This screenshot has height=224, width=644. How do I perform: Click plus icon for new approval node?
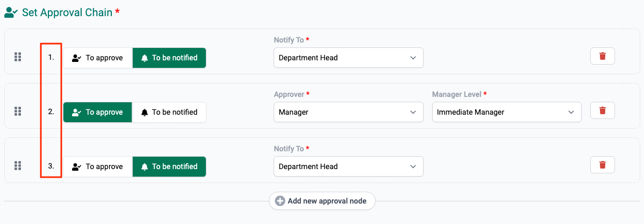click(x=280, y=201)
